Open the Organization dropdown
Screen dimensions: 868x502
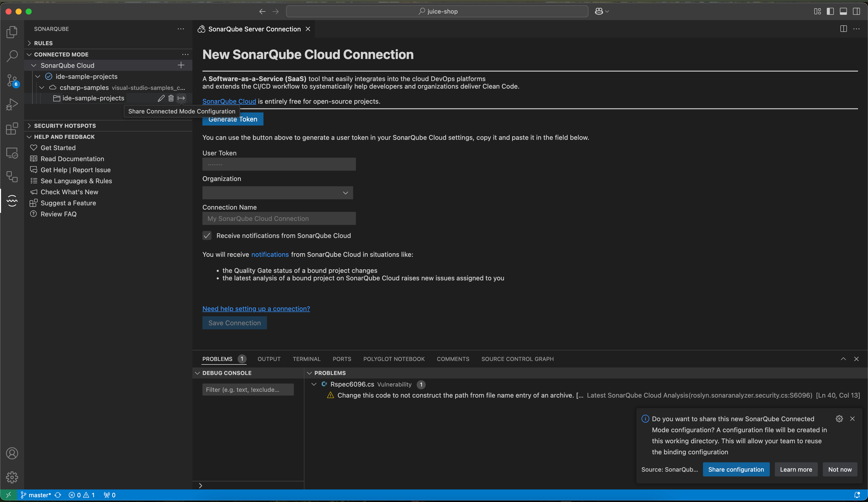tap(278, 193)
